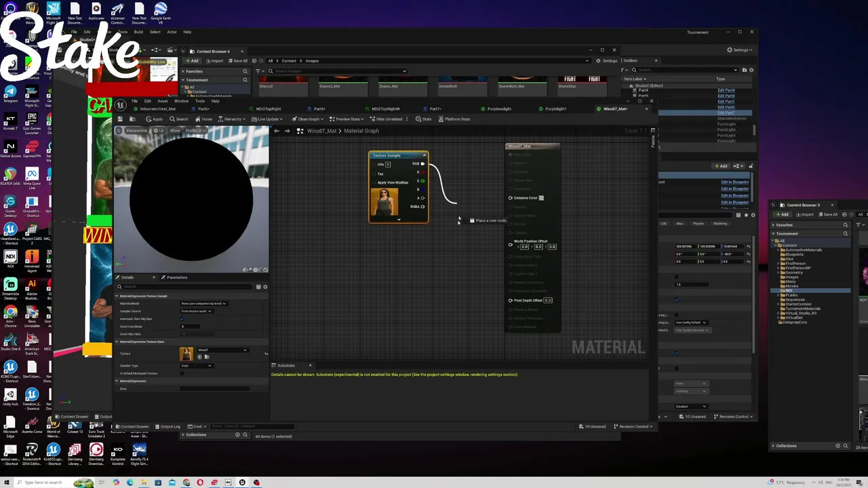This screenshot has width=868, height=488.
Task: Reset the Texture property to default
Action: point(266,353)
